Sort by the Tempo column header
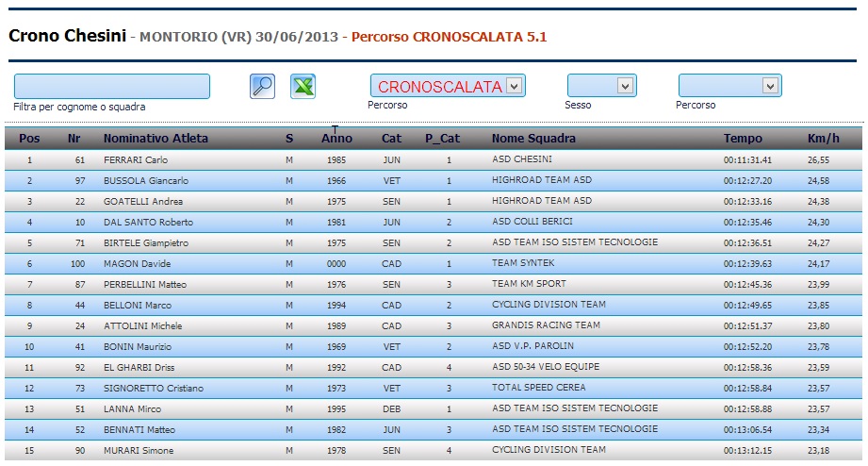The height and width of the screenshot is (466, 868). (743, 139)
